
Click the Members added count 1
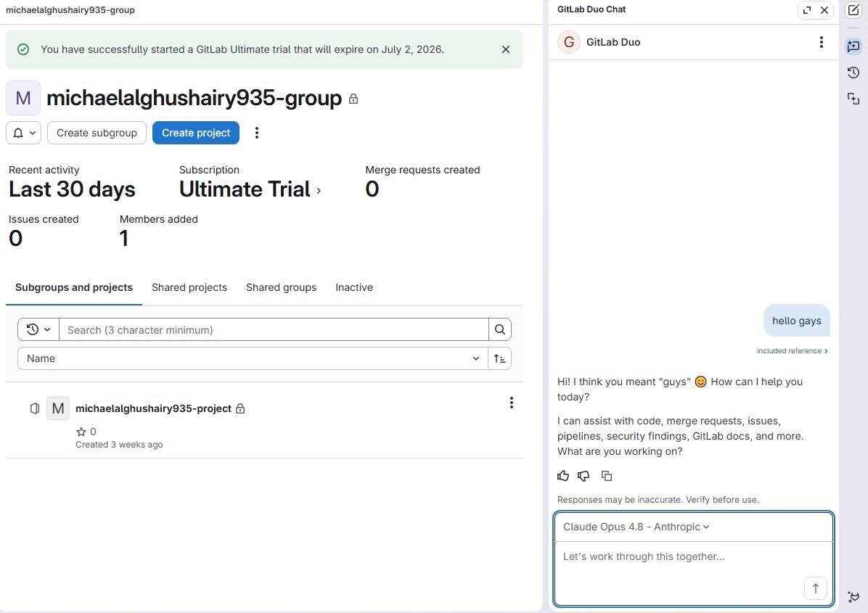[x=124, y=239]
